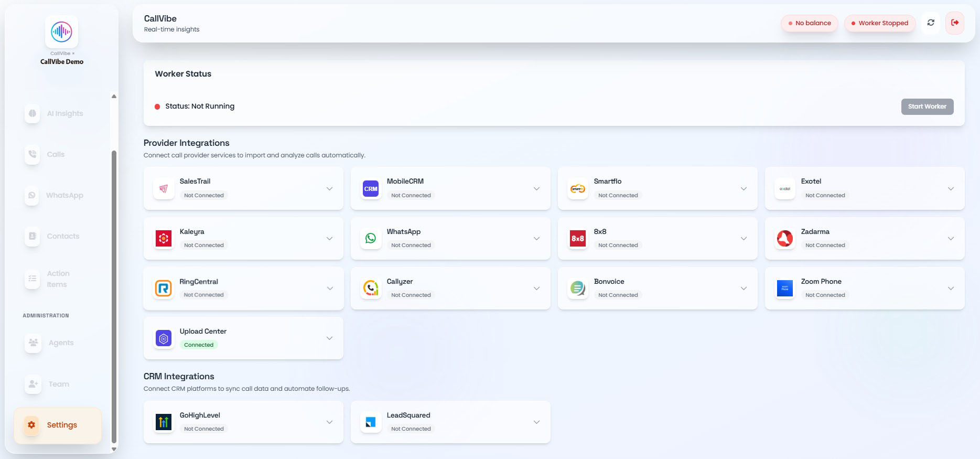Click the WhatsApp provider logo
This screenshot has height=459, width=980.
(x=371, y=239)
